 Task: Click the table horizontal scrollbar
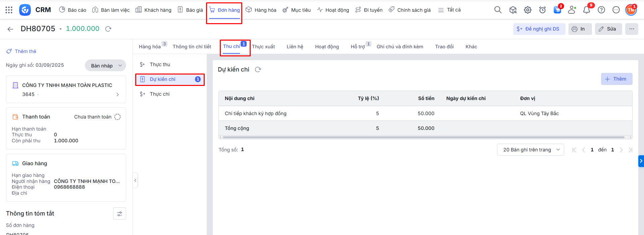pyautogui.click(x=424, y=137)
